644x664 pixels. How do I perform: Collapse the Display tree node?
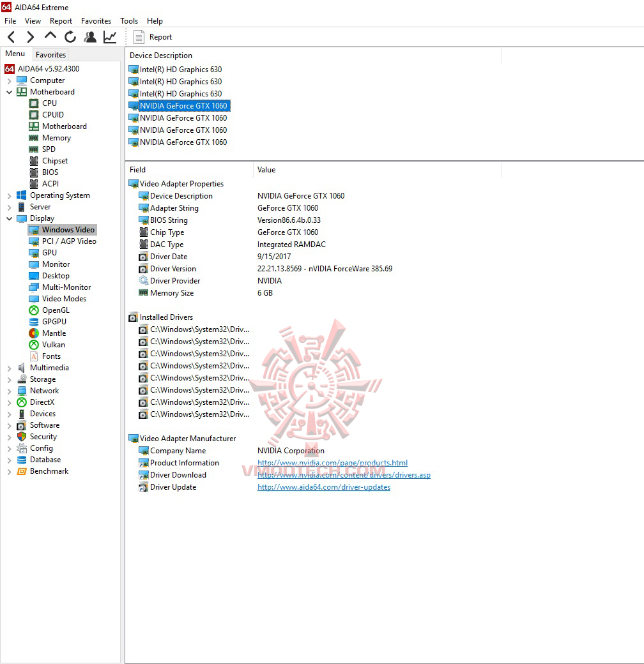[x=9, y=218]
